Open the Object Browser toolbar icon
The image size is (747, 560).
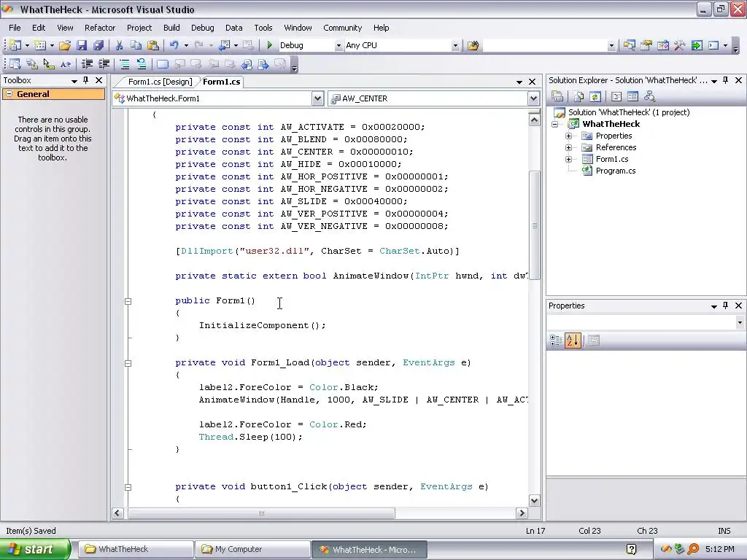[x=663, y=45]
